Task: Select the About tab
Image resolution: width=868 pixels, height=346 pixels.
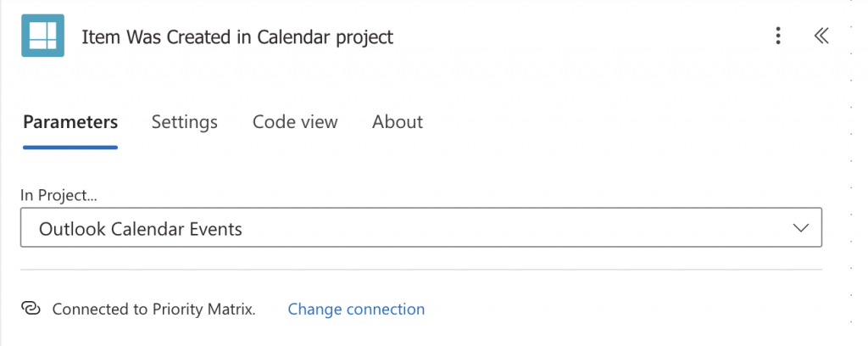Action: (398, 122)
